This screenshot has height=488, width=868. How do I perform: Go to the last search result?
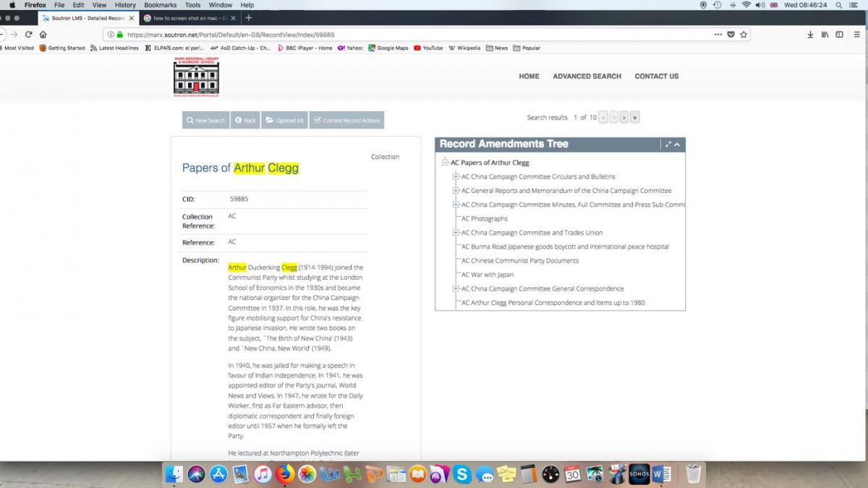(634, 117)
